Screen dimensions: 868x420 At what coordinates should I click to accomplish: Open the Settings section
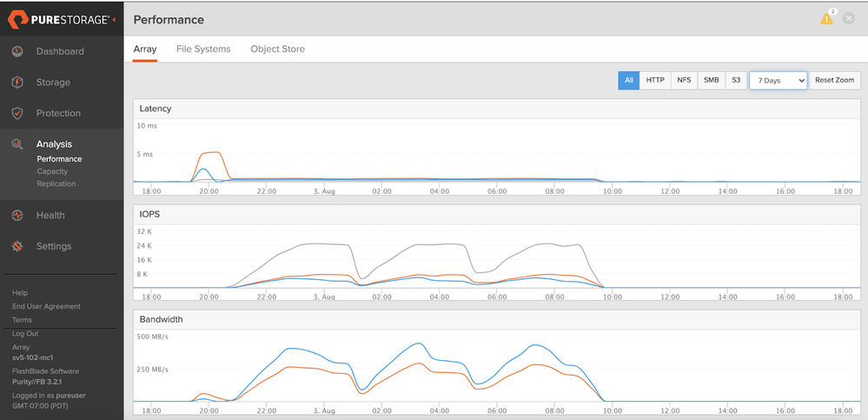pos(54,246)
